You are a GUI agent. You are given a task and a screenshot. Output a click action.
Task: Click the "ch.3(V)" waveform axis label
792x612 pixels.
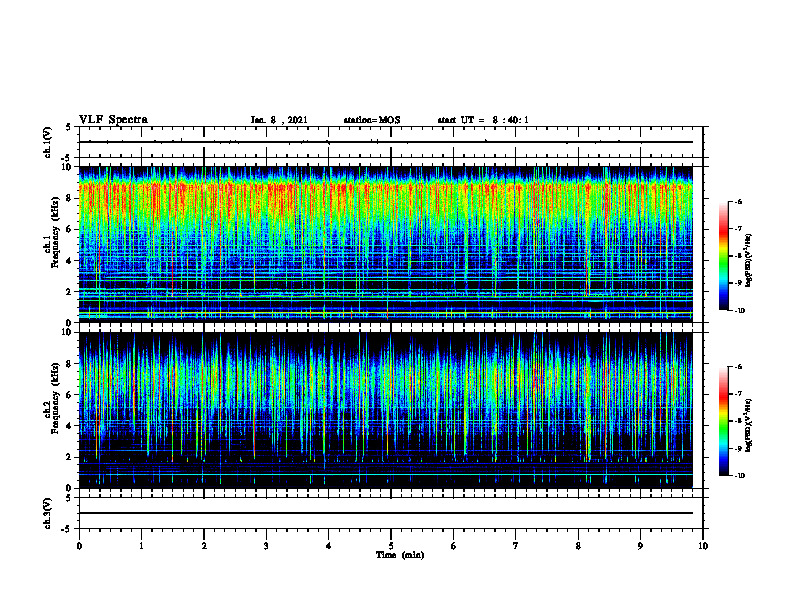(x=47, y=513)
